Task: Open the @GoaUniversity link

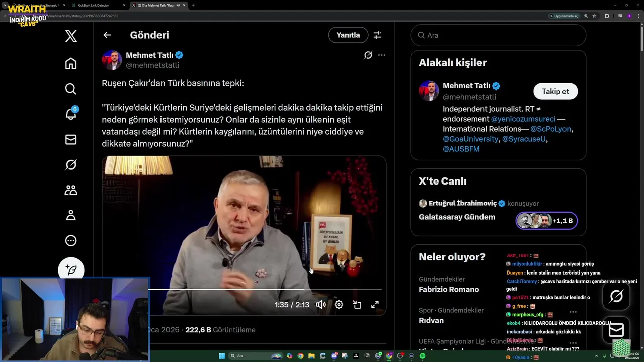Action: pyautogui.click(x=470, y=139)
